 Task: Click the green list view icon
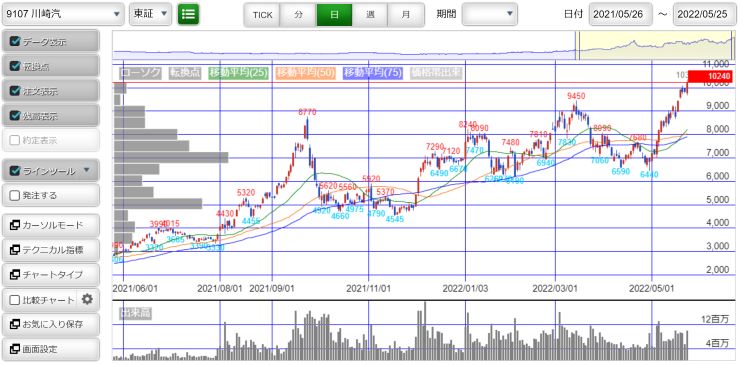pos(188,15)
